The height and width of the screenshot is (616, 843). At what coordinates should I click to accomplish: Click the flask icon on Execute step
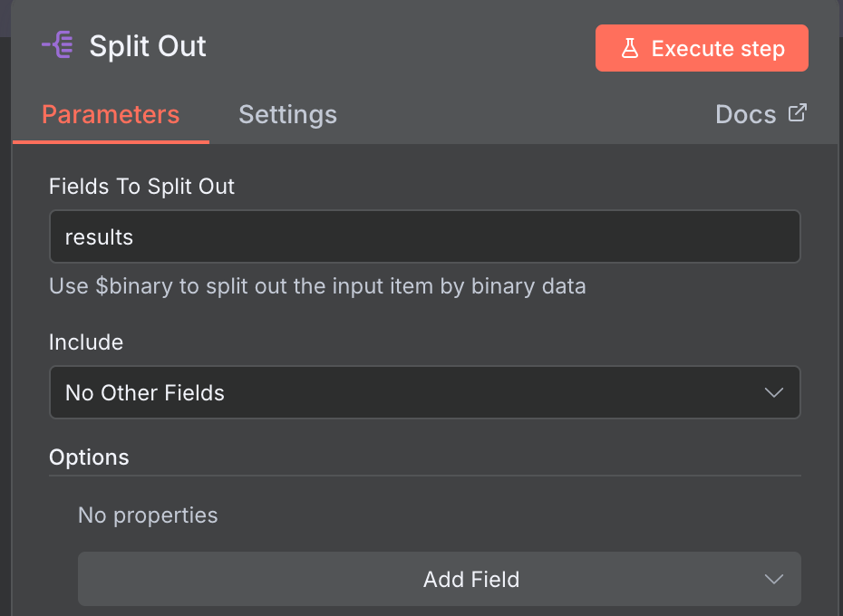click(630, 49)
